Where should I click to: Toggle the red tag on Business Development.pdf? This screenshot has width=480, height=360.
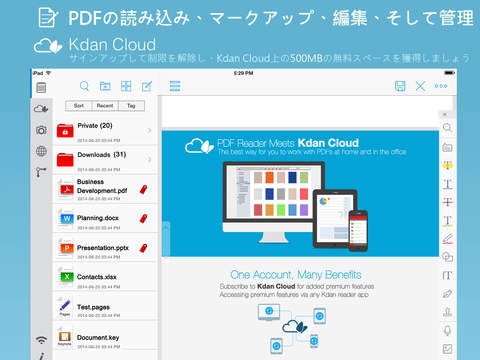143,189
